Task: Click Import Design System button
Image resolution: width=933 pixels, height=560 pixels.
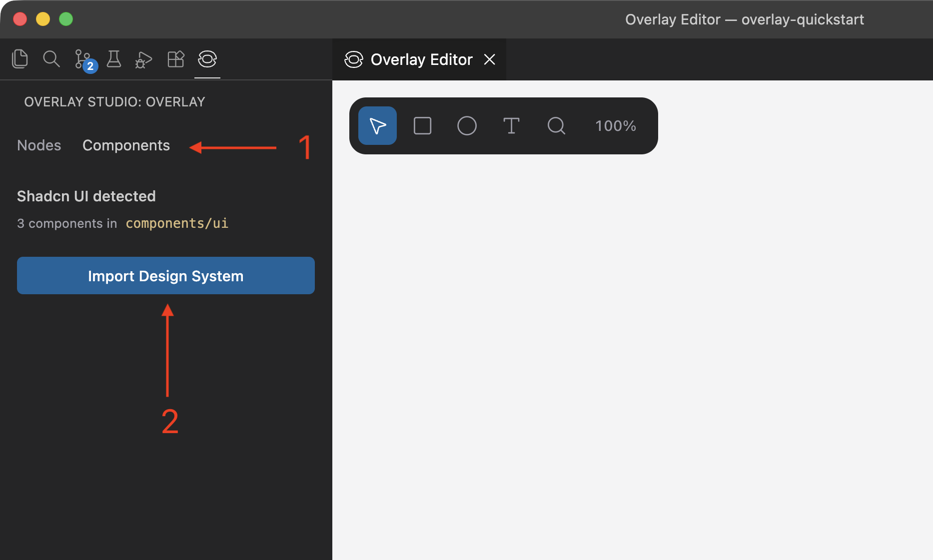Action: tap(166, 276)
